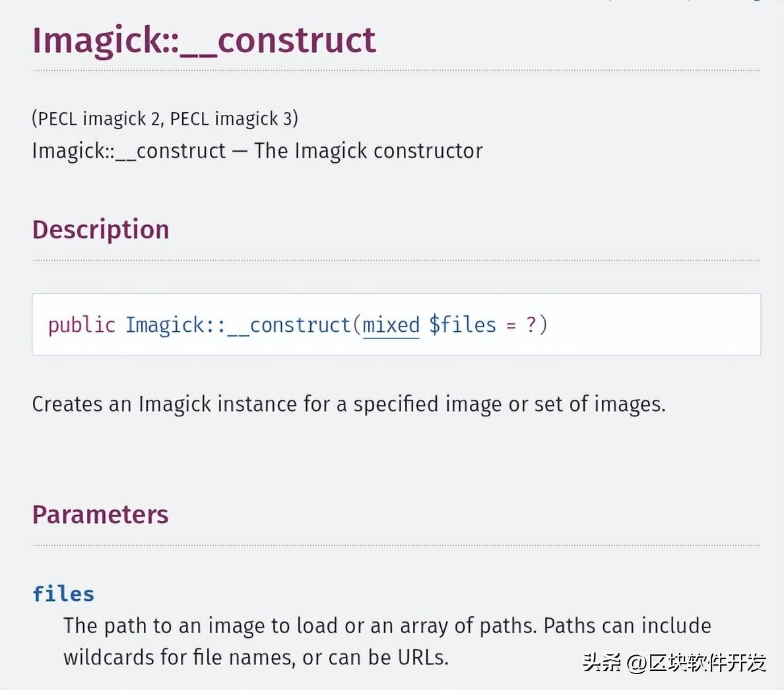Click the PECL imagick 3 version text
The width and height of the screenshot is (784, 690).
[x=231, y=119]
